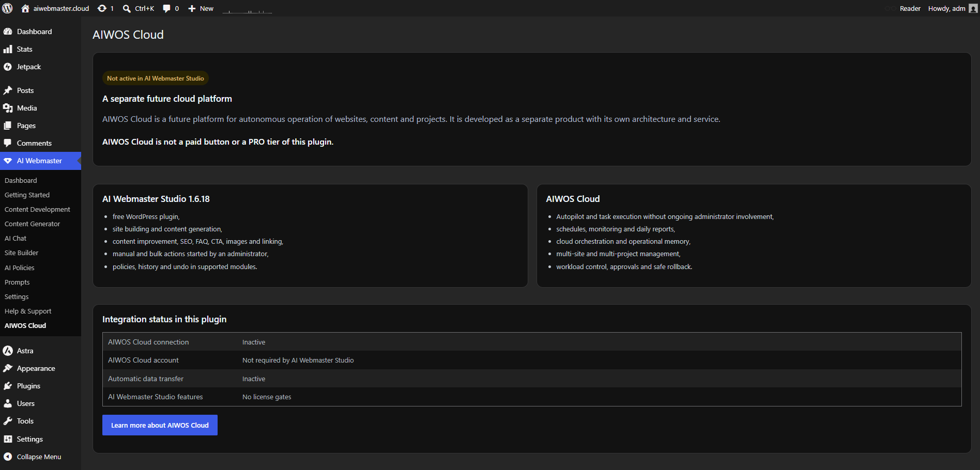
Task: Click the Appearance paintbrush icon
Action: tap(8, 368)
